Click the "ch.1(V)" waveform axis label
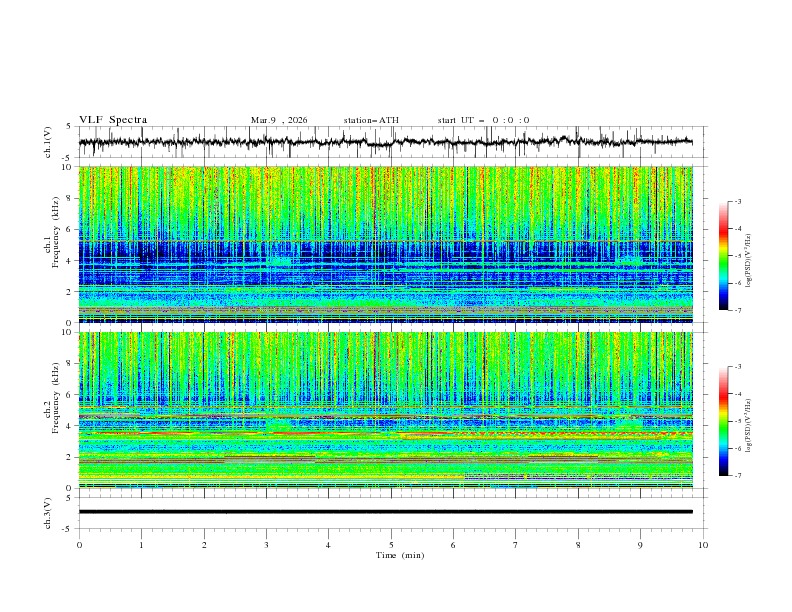 pyautogui.click(x=48, y=142)
